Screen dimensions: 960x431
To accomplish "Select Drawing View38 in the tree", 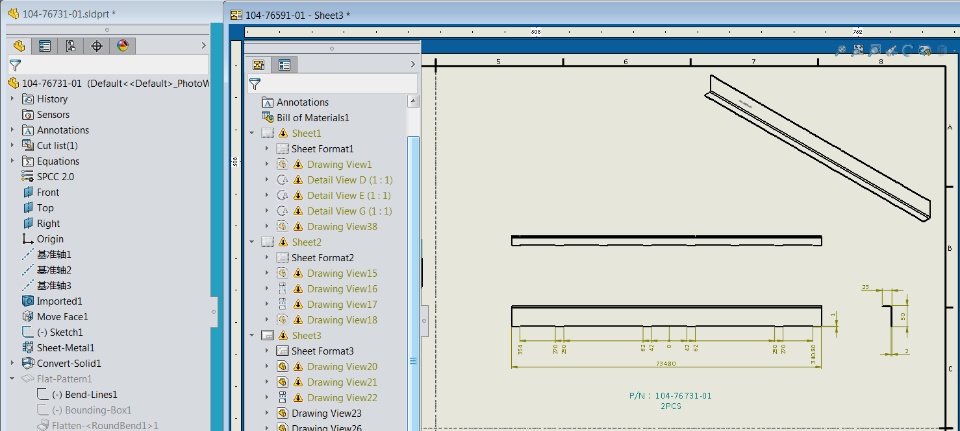I will tap(342, 227).
